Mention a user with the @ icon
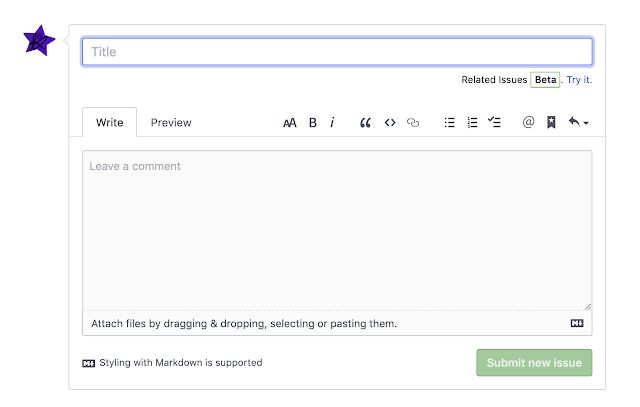Image resolution: width=640 pixels, height=407 pixels. click(528, 123)
